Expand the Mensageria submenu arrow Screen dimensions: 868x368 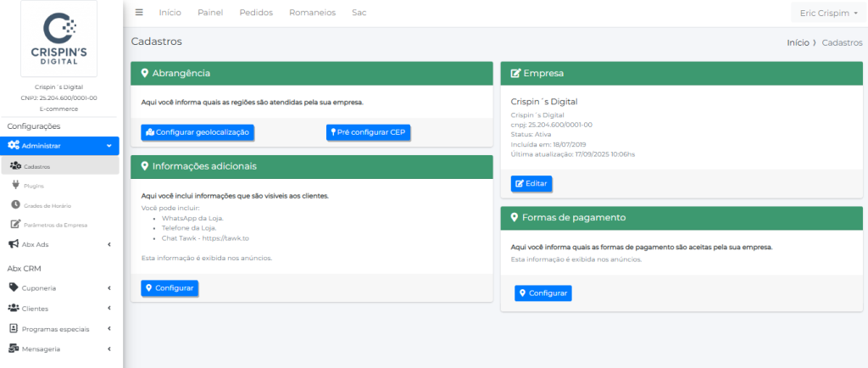[x=109, y=348]
